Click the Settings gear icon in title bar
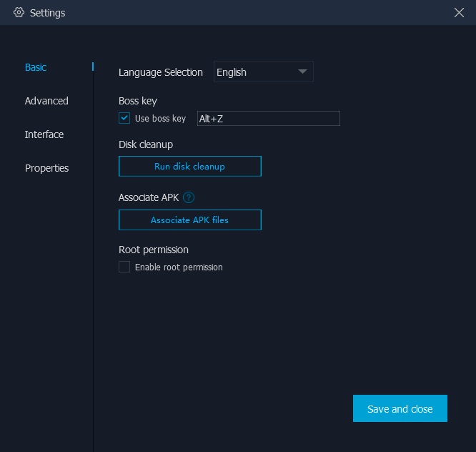 click(x=19, y=12)
